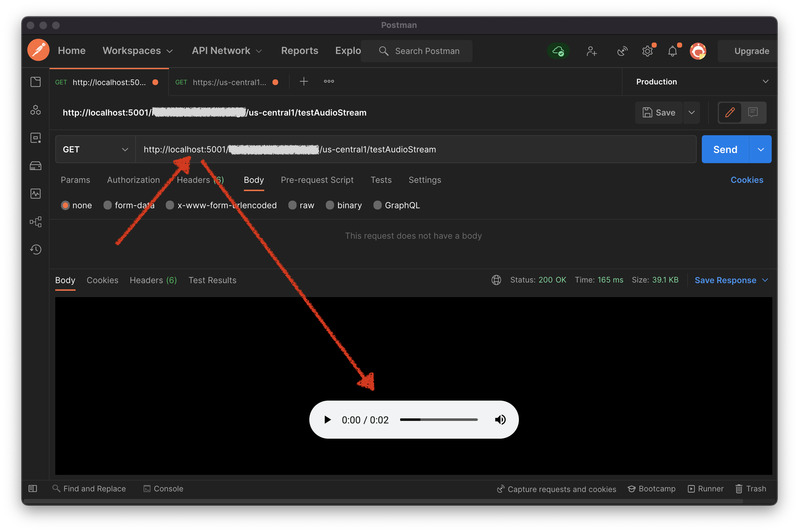799x532 pixels.
Task: Click the request URL input field
Action: 416,149
